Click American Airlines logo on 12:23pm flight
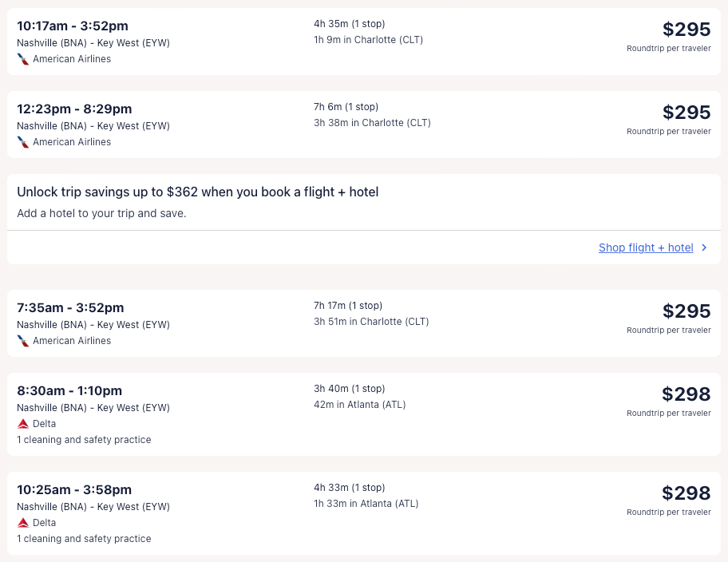Screen dimensions: 728x562 pos(23,142)
